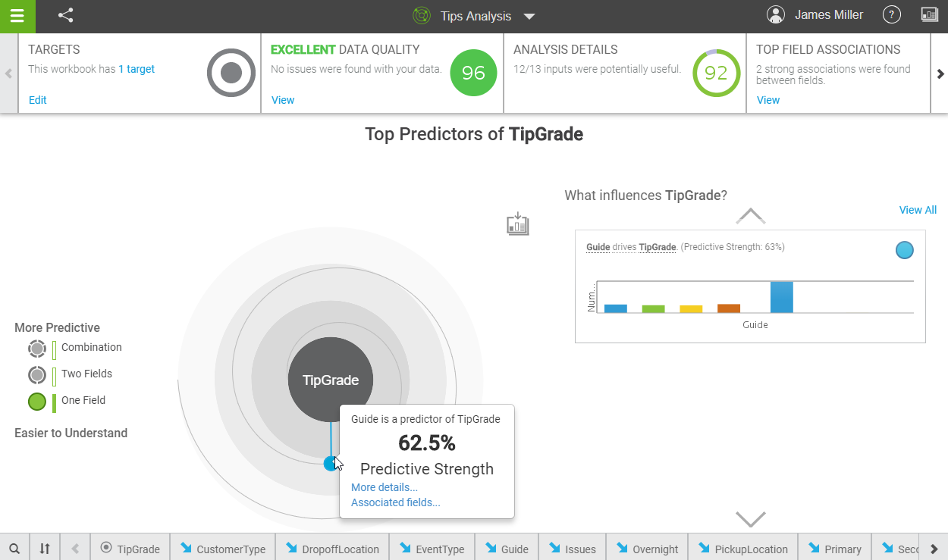Toggle the One Field legend filter
This screenshot has height=560, width=948.
click(x=37, y=402)
